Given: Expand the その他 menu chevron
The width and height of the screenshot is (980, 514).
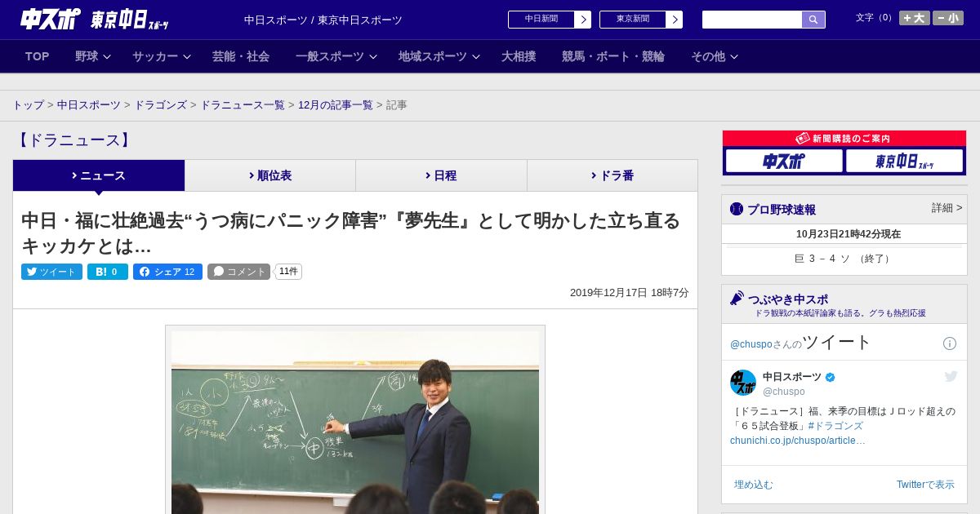Looking at the screenshot, I should coord(733,57).
